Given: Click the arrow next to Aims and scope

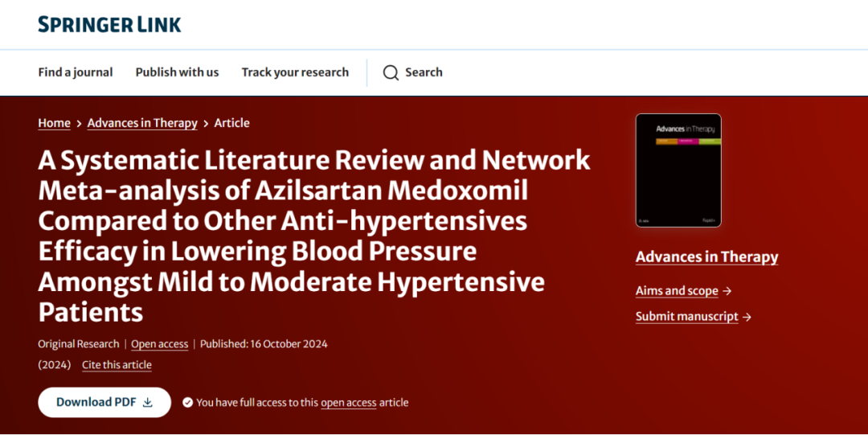Looking at the screenshot, I should [x=727, y=291].
